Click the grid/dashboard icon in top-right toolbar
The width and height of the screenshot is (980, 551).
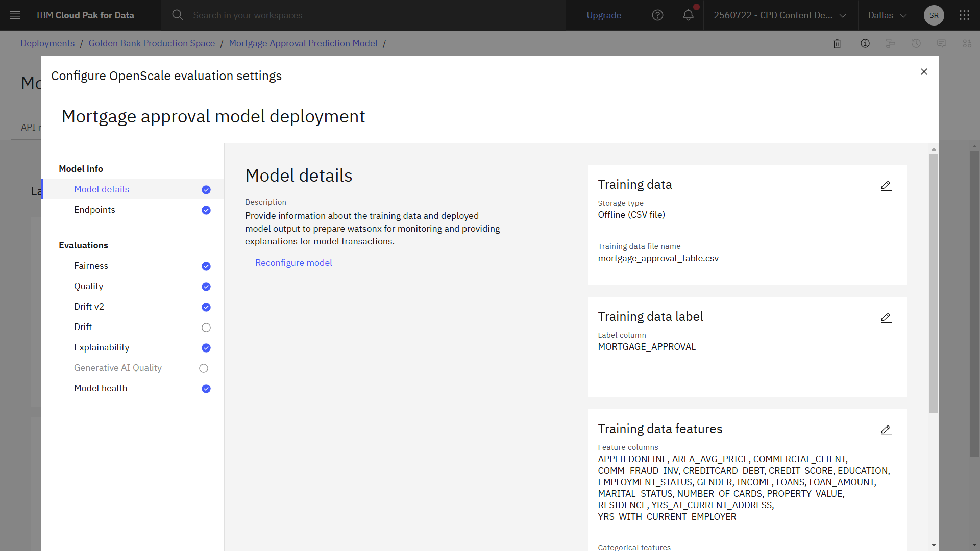pyautogui.click(x=964, y=15)
